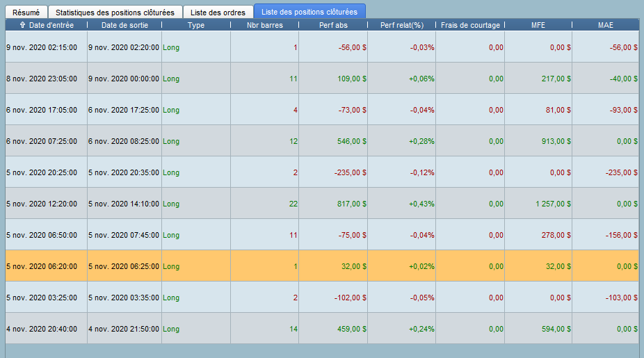Image resolution: width=644 pixels, height=358 pixels.
Task: Click the Type column header
Action: (196, 25)
